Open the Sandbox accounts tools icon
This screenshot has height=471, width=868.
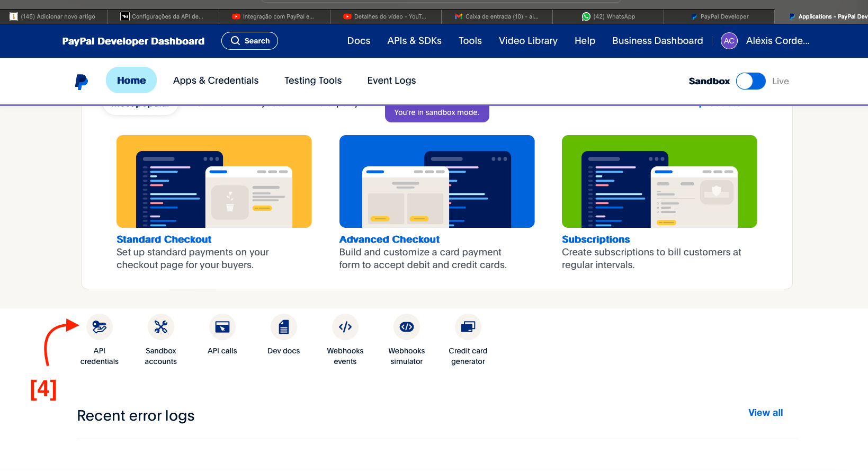tap(161, 327)
